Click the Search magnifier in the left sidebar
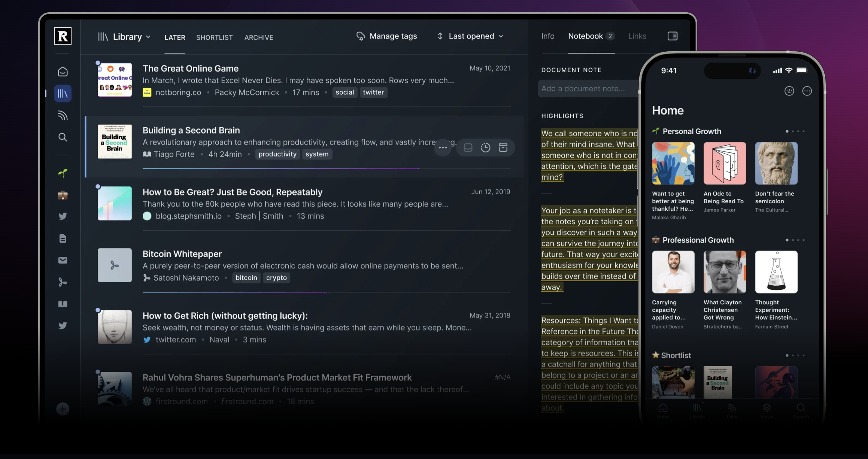868x459 pixels. (63, 137)
